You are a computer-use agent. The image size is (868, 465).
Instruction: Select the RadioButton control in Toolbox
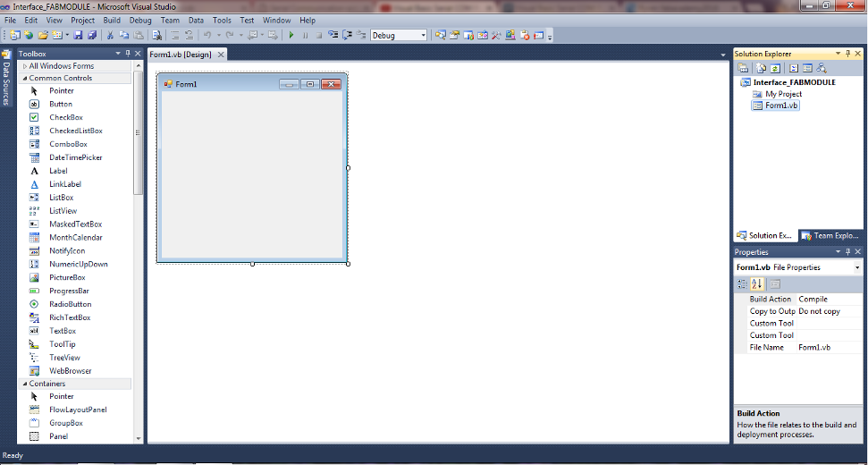coord(71,304)
